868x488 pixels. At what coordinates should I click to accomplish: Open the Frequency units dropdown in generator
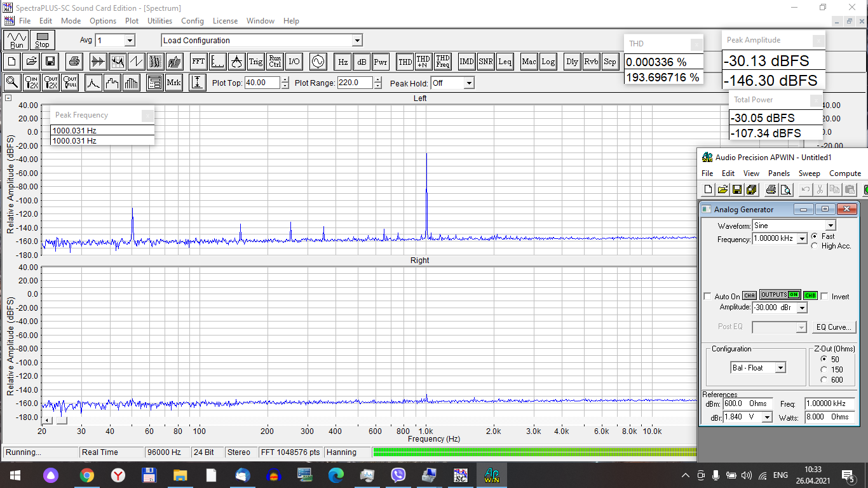pyautogui.click(x=802, y=239)
